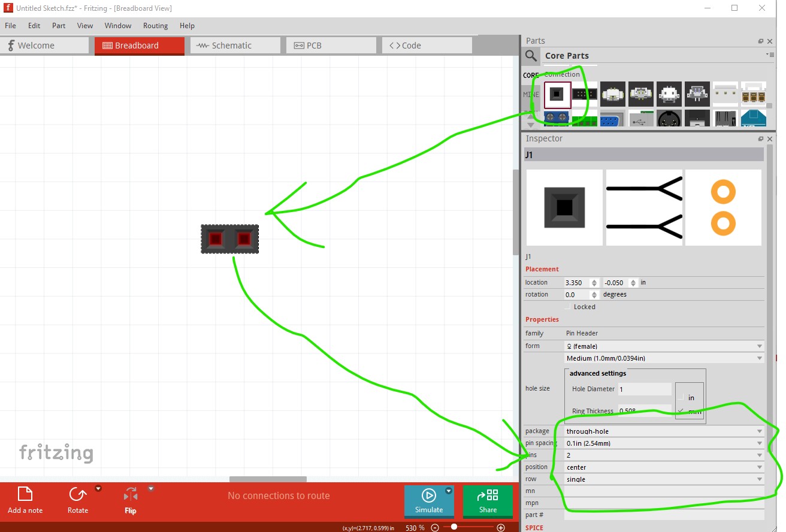Toggle the Locked checkbox
The width and height of the screenshot is (786, 532).
[x=569, y=307]
